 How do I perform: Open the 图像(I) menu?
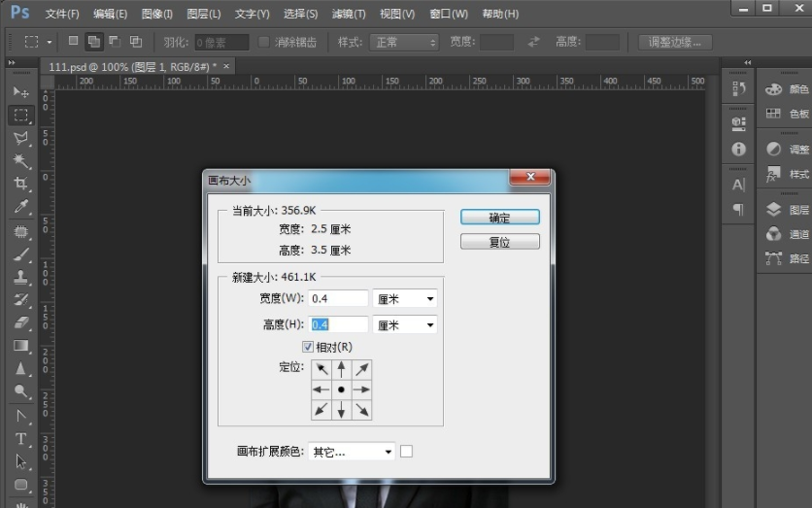pyautogui.click(x=156, y=14)
